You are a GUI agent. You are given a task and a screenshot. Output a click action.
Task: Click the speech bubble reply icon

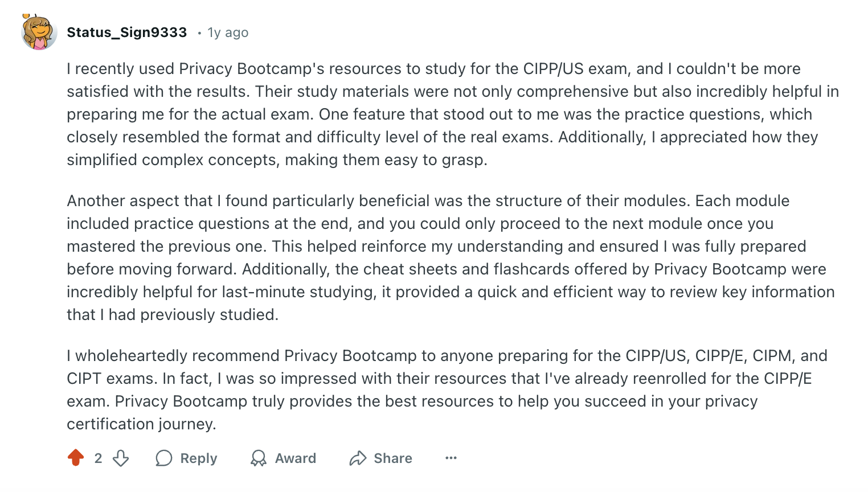point(164,458)
